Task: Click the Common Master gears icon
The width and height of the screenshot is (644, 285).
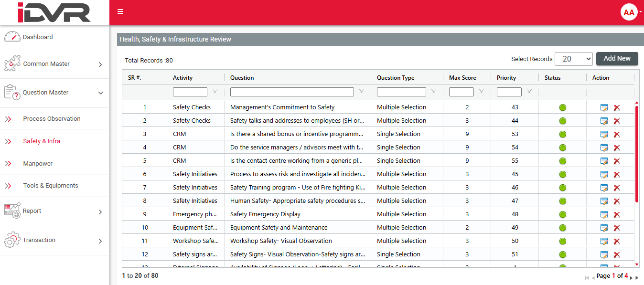Action: click(12, 63)
